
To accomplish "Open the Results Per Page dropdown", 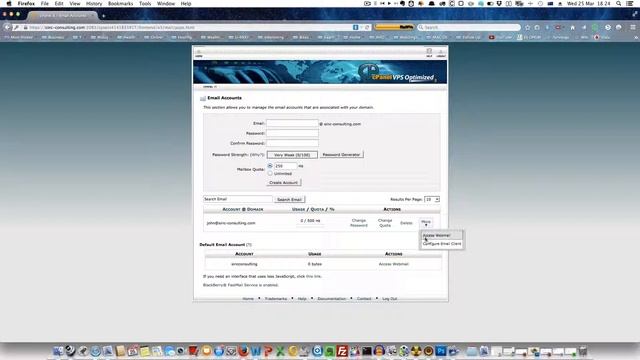I will point(432,199).
